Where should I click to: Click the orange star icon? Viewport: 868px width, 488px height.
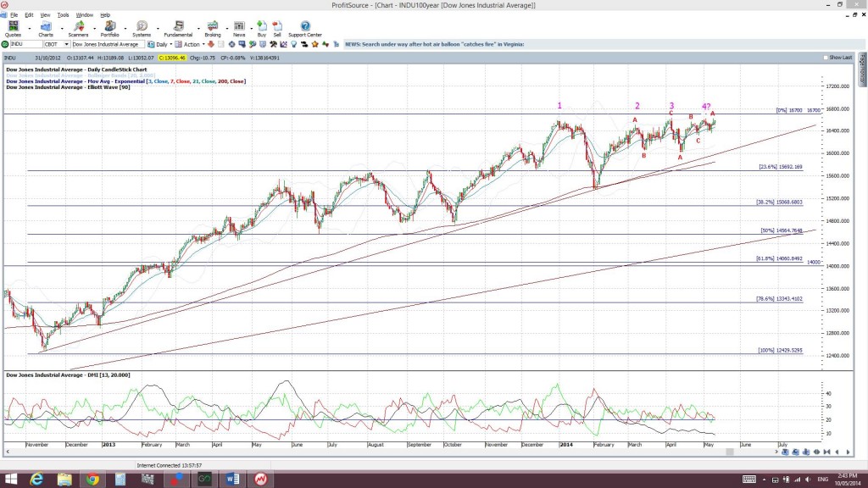(315, 44)
